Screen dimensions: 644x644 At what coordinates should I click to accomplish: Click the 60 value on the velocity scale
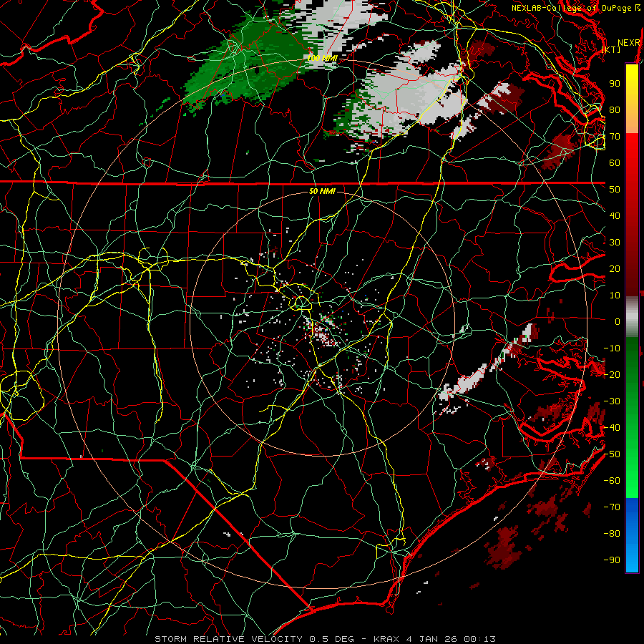click(x=615, y=163)
